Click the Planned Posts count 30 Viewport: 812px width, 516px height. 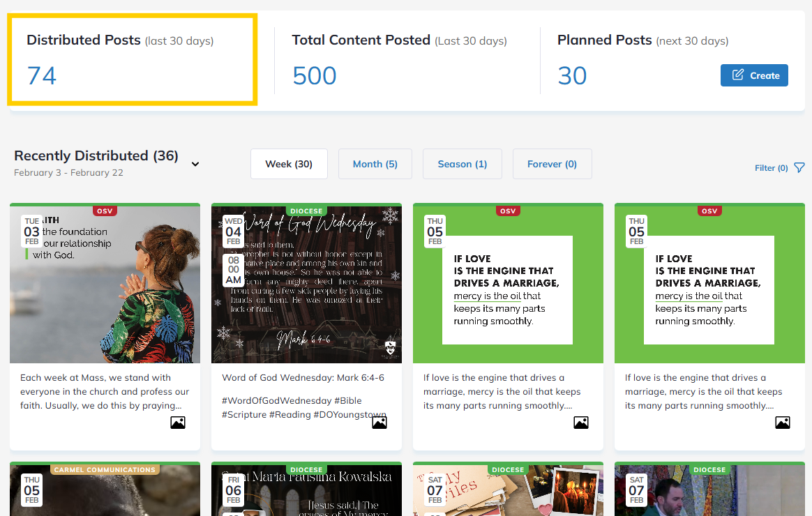pos(572,75)
